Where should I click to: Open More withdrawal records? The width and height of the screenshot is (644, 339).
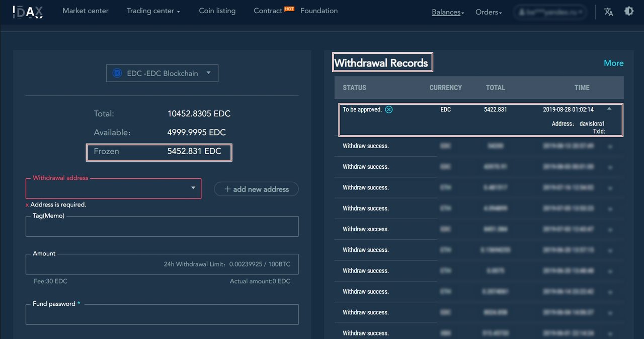[614, 63]
